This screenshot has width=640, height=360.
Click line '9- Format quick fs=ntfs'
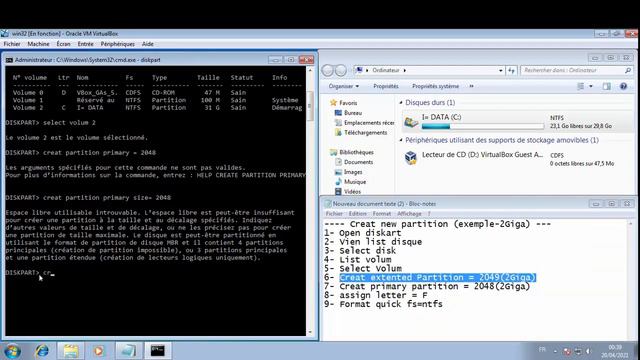pos(383,304)
